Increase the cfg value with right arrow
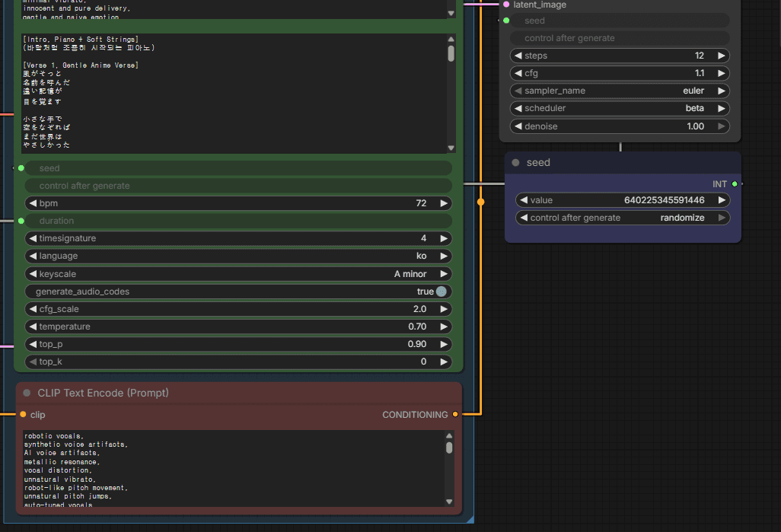The width and height of the screenshot is (781, 532). coord(720,73)
